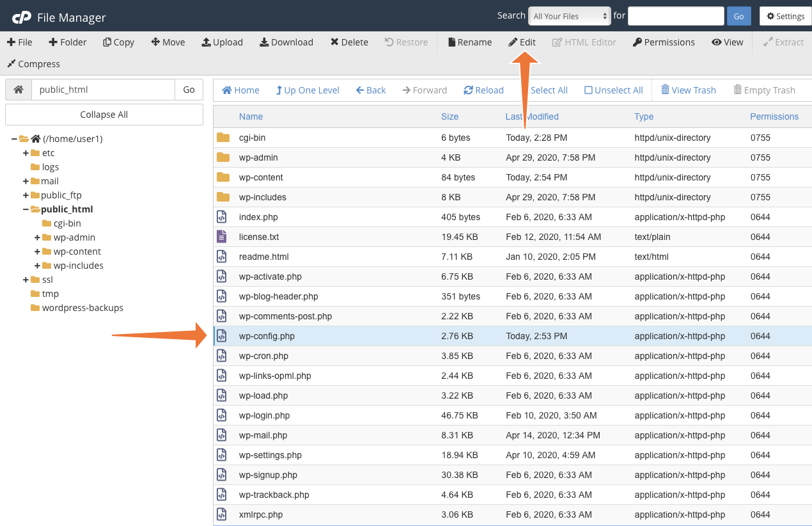Click the Delete toolbar button
This screenshot has width=812, height=526.
349,42
